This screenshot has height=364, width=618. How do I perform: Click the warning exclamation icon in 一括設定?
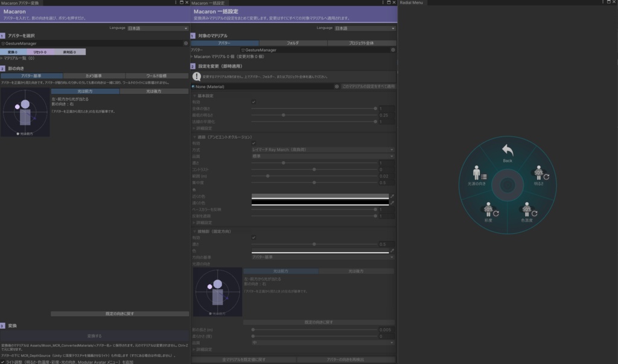[197, 77]
